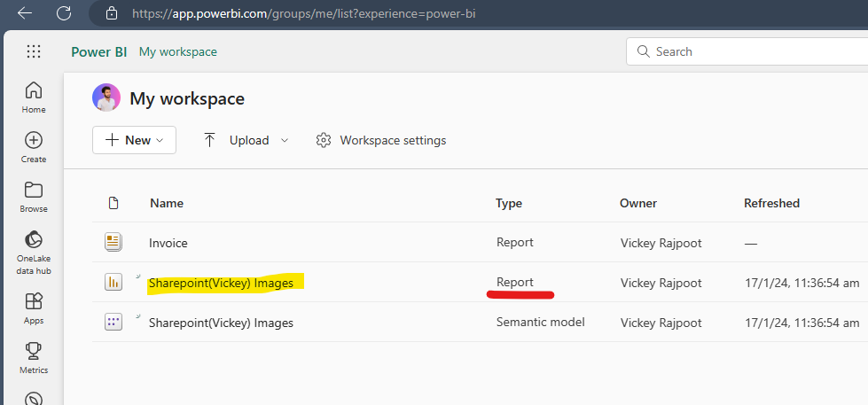
Task: Open Workspace settings
Action: 381,140
